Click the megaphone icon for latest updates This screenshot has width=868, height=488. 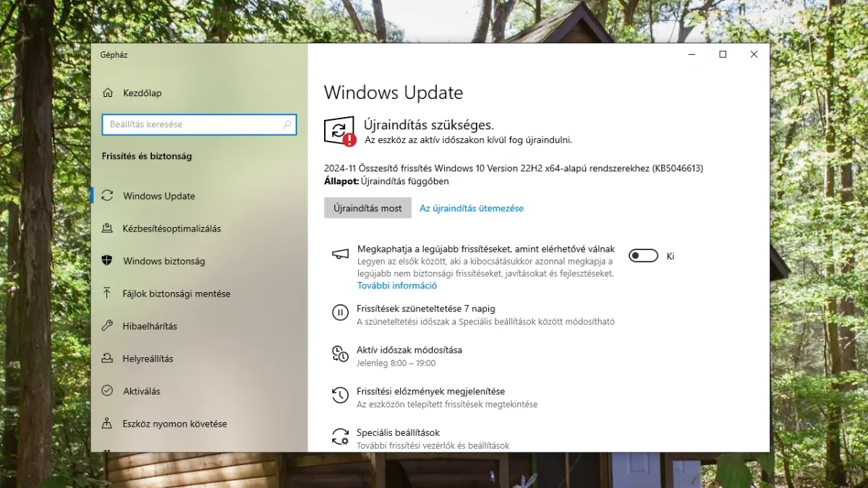click(x=340, y=254)
